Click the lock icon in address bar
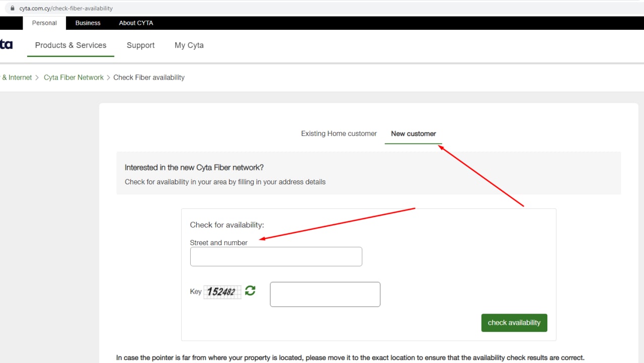644x363 pixels. point(13,8)
